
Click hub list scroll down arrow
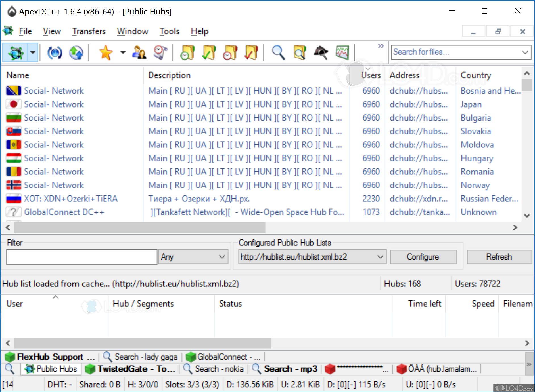(527, 216)
